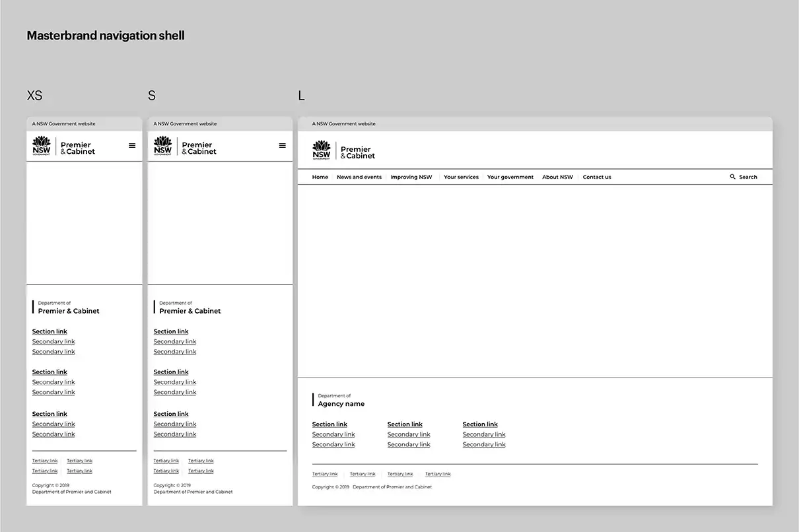Screen dimensions: 799x532
Task: Select Improving NSW from the navigation
Action: (411, 176)
